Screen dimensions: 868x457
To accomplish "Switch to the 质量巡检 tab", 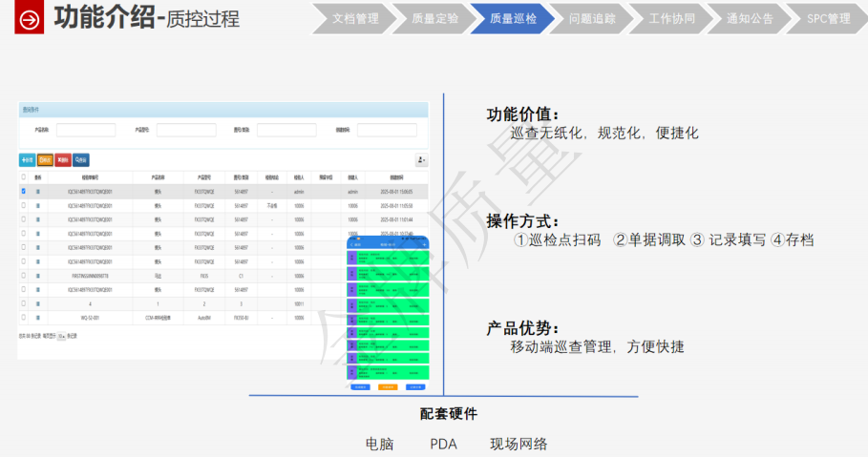I will 513,18.
